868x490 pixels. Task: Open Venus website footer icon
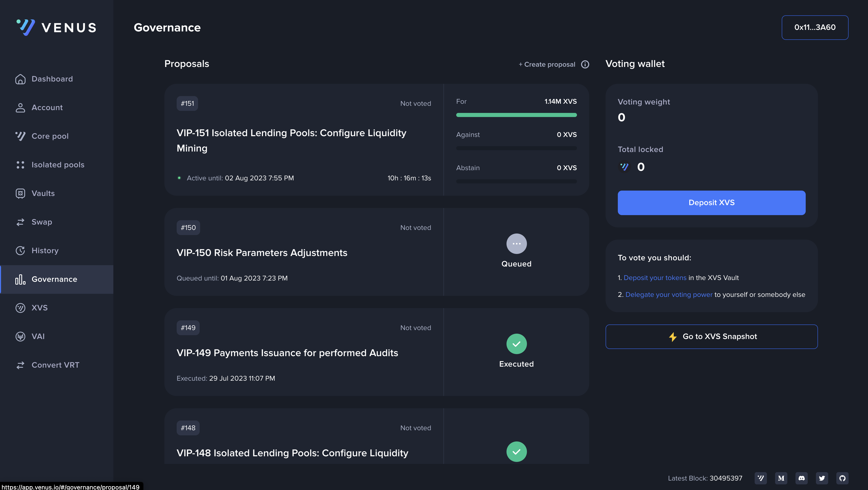click(x=761, y=478)
